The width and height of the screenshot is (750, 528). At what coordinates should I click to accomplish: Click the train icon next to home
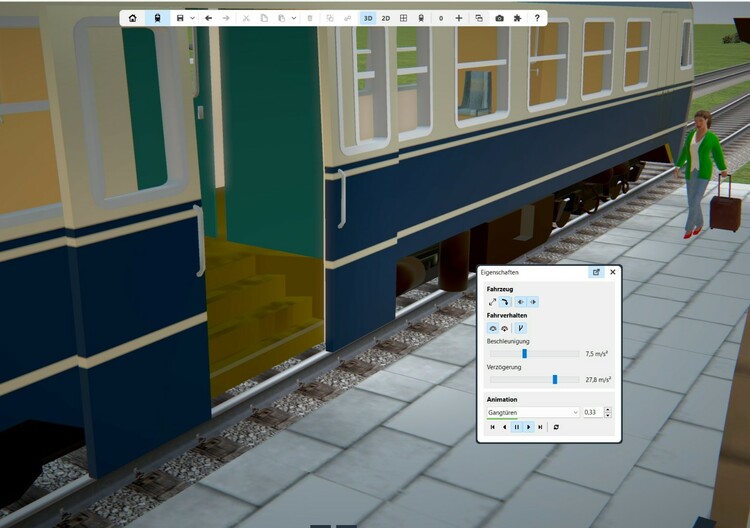click(x=157, y=18)
